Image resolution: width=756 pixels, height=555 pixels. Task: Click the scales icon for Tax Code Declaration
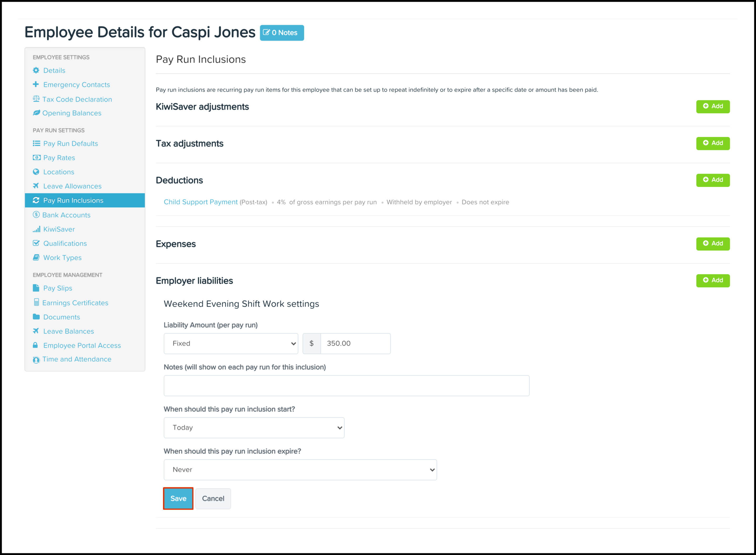(x=36, y=99)
